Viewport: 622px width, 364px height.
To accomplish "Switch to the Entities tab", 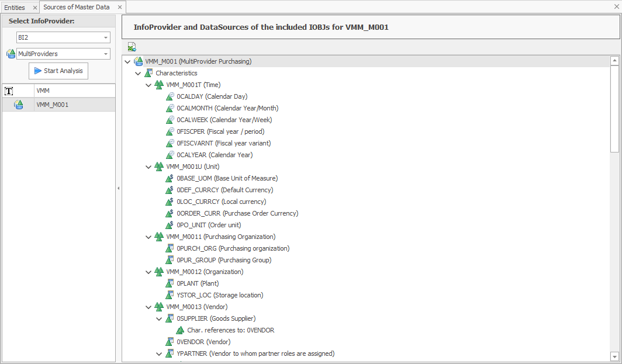I will point(16,8).
